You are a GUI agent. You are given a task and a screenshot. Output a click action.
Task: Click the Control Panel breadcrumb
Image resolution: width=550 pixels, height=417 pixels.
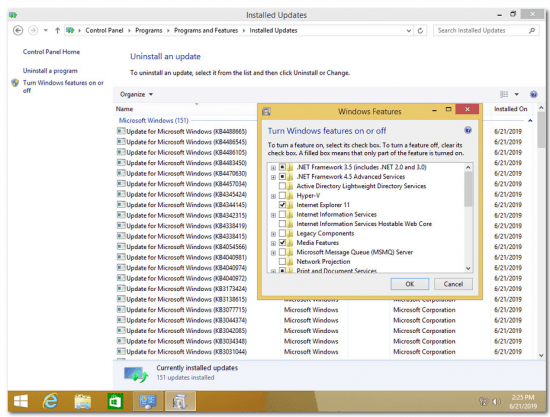[104, 31]
